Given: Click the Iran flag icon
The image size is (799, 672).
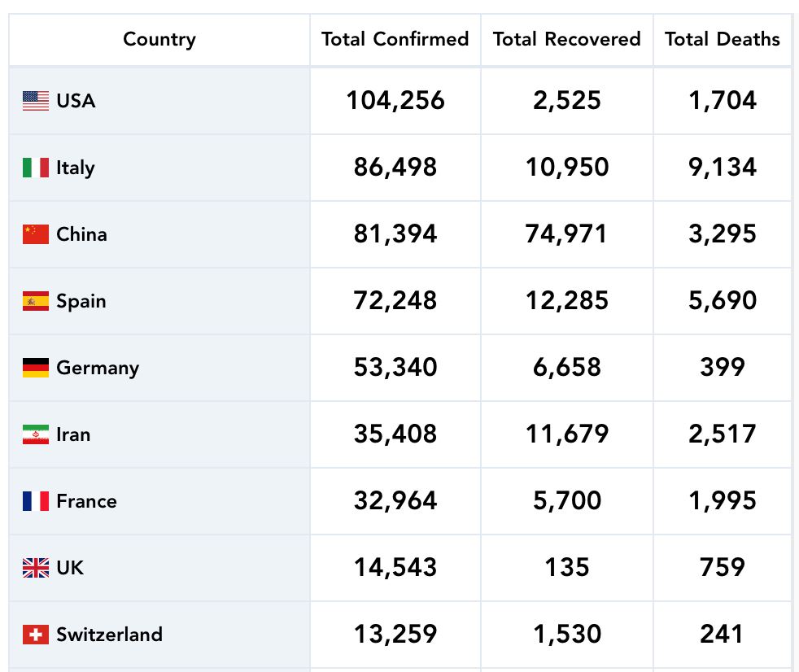Looking at the screenshot, I should (36, 434).
